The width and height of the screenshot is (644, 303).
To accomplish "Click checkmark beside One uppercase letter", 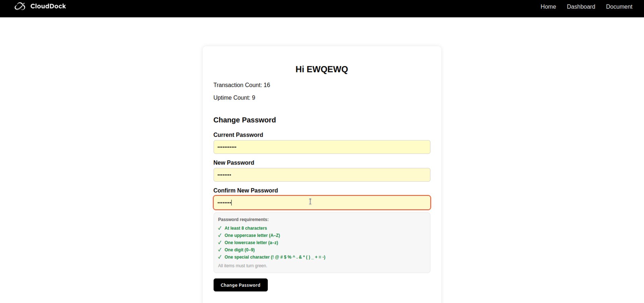I will (220, 236).
